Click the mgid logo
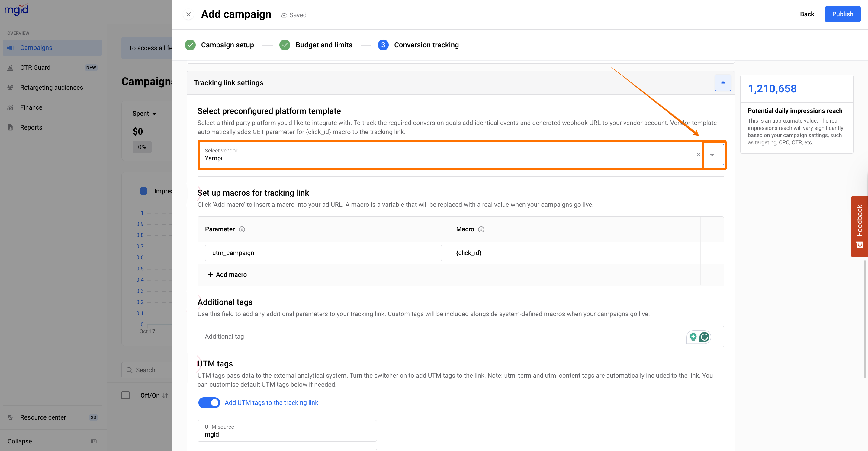This screenshot has width=868, height=451. [16, 9]
